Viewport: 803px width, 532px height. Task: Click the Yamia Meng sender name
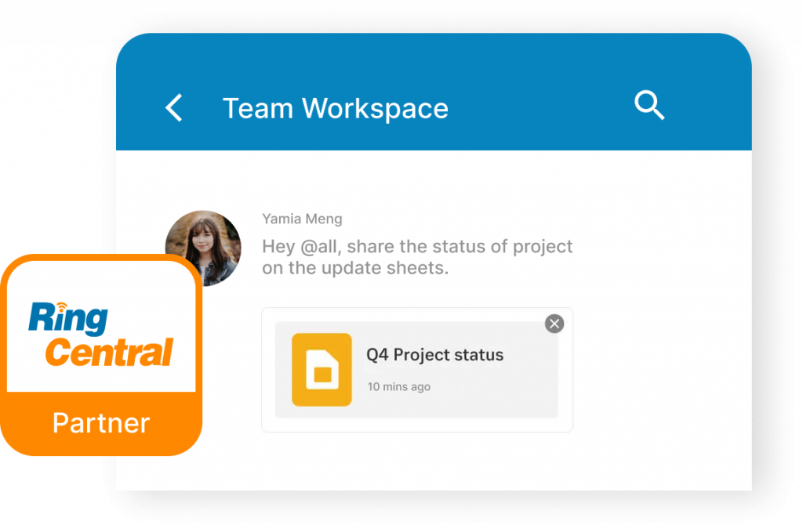pyautogui.click(x=302, y=219)
